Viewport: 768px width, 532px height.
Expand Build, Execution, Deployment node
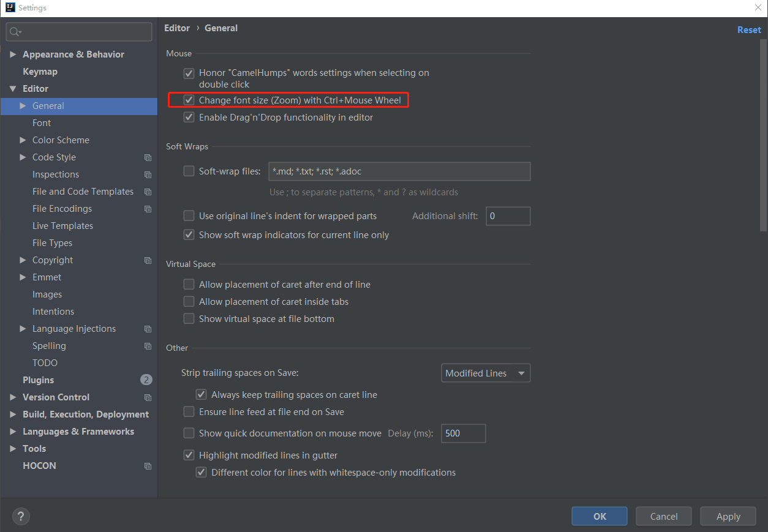click(x=13, y=414)
